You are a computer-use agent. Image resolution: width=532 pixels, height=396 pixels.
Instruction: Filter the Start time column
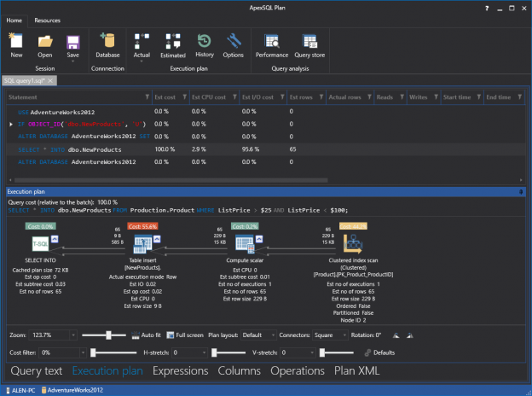click(479, 97)
